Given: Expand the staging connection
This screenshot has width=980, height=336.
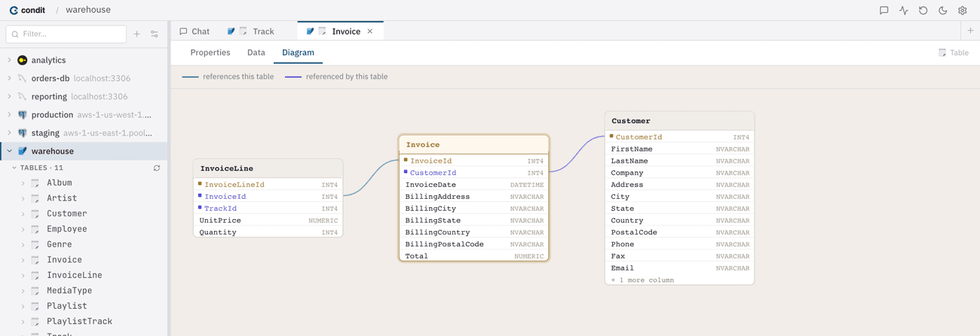Looking at the screenshot, I should click(10, 133).
